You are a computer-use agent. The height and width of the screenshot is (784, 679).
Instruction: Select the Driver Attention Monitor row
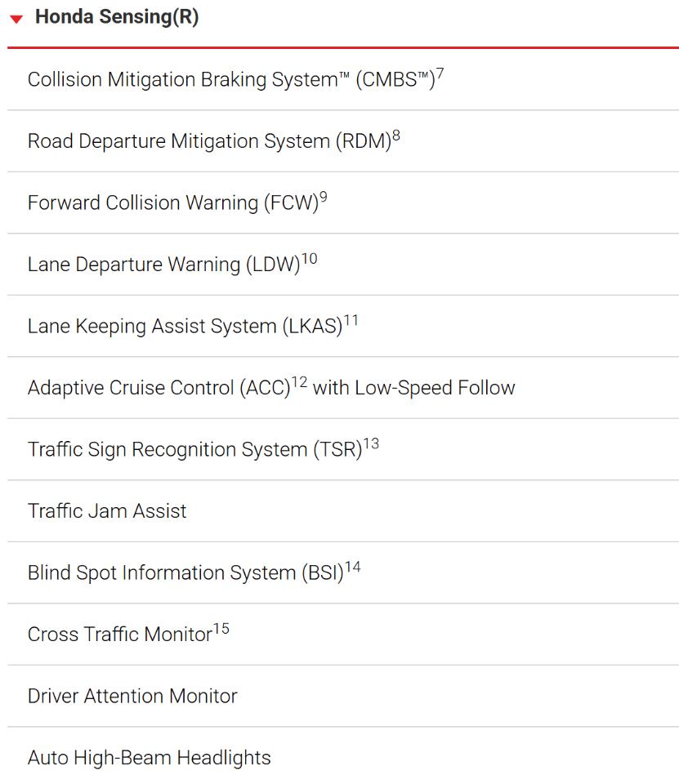(343, 696)
